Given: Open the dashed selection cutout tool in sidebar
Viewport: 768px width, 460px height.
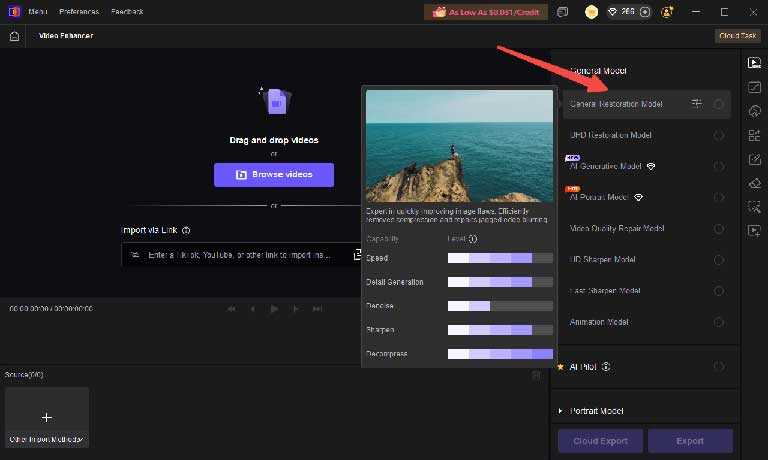Looking at the screenshot, I should click(x=754, y=207).
